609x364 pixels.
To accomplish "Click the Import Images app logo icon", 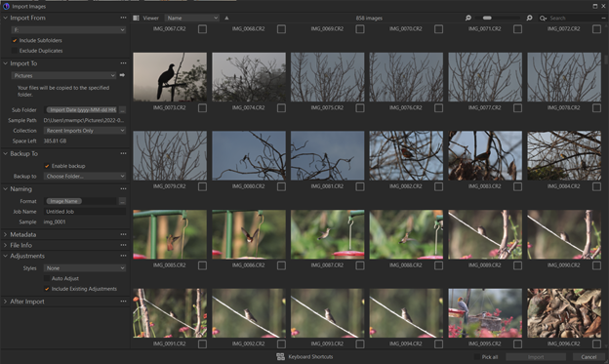I will (6, 6).
